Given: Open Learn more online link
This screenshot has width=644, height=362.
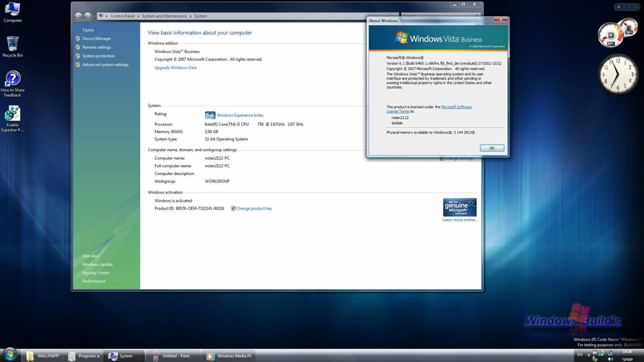Looking at the screenshot, I should click(460, 220).
